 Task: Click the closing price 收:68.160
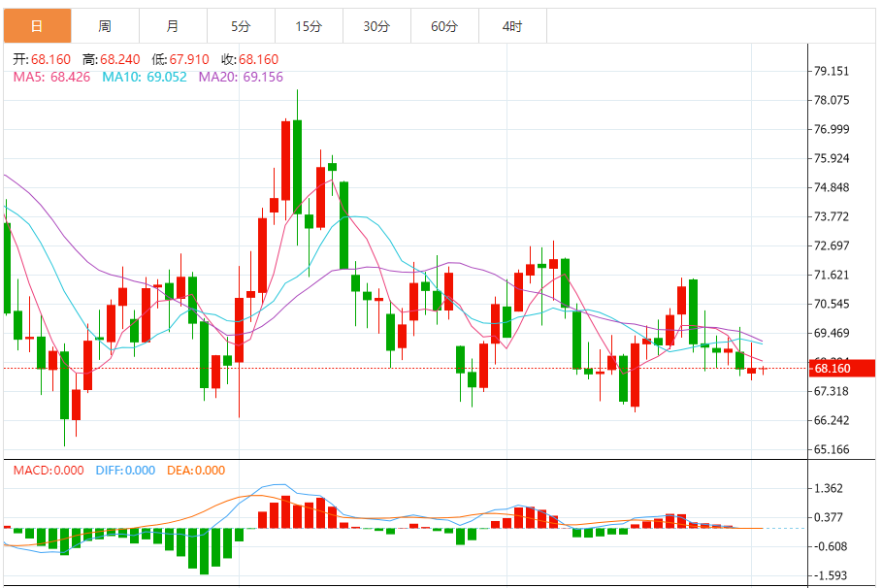click(x=249, y=59)
